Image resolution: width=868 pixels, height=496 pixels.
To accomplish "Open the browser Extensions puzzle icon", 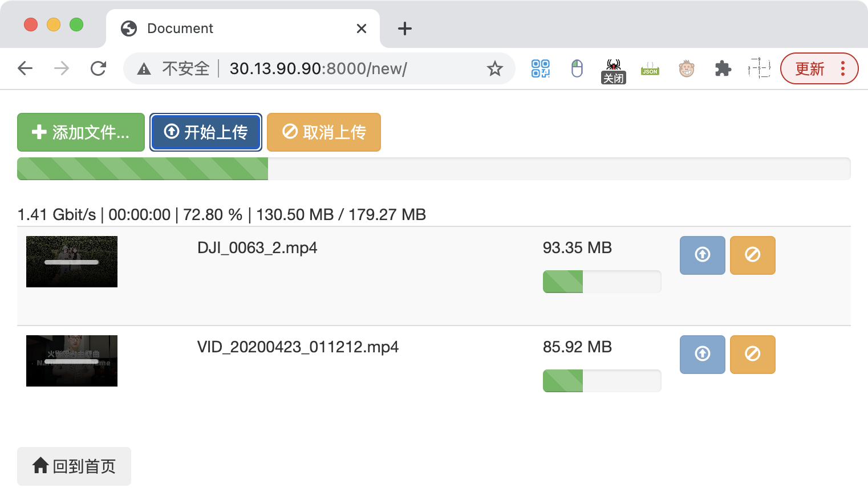I will click(723, 69).
